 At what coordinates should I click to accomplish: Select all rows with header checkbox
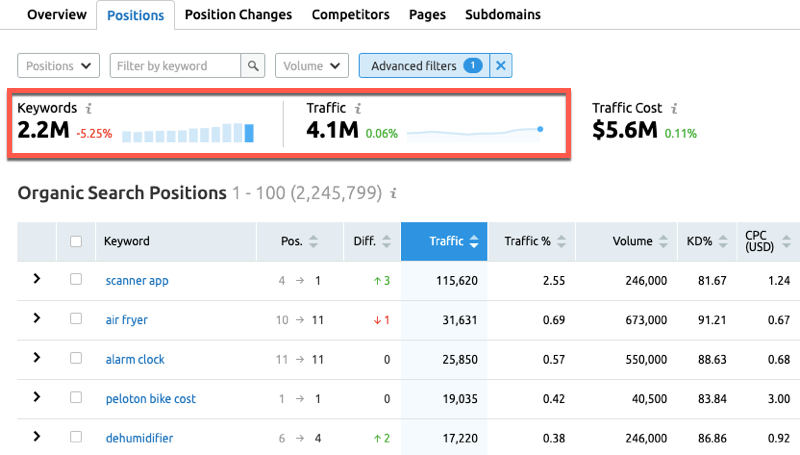coord(76,241)
